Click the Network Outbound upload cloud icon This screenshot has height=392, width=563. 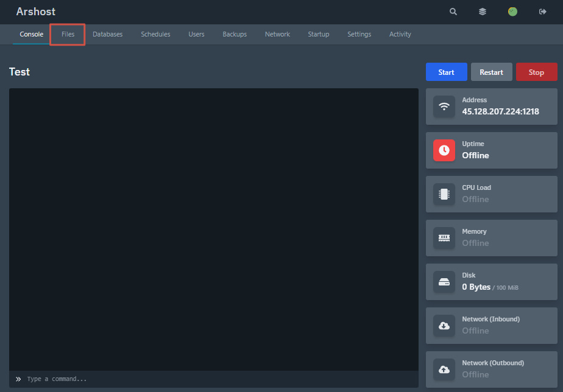click(444, 369)
